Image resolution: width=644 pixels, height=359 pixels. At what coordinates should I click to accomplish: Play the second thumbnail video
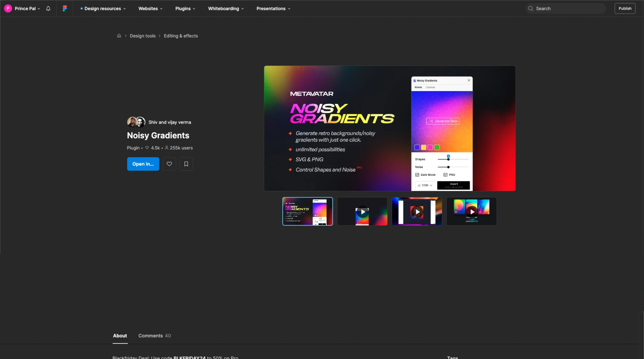(x=362, y=211)
